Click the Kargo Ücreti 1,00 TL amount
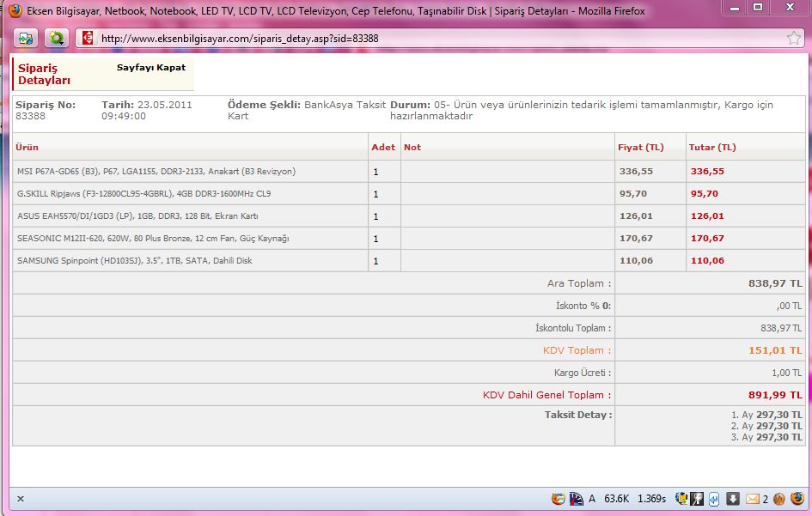Screen dimensions: 812x516 pyautogui.click(x=786, y=373)
